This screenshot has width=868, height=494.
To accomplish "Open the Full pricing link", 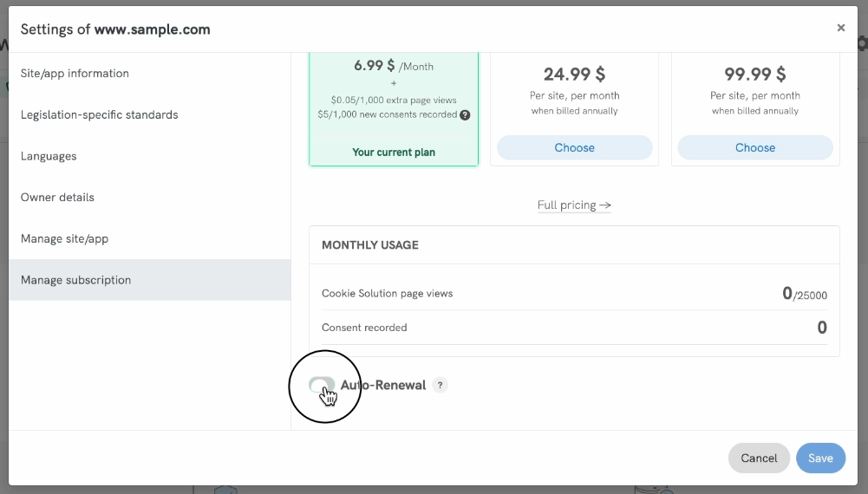I will coord(574,205).
